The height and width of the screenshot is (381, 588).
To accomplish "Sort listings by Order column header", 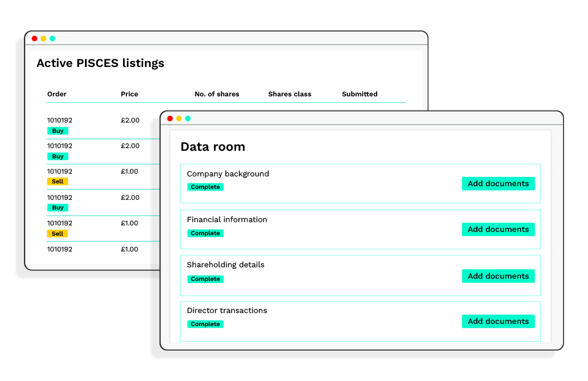I will pyautogui.click(x=57, y=94).
